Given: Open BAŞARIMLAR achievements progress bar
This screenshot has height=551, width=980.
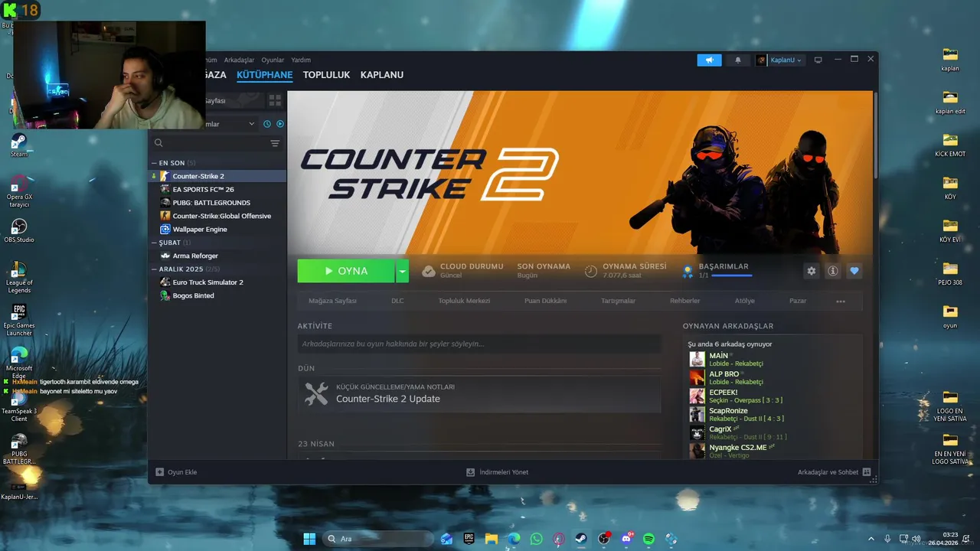Looking at the screenshot, I should [731, 275].
